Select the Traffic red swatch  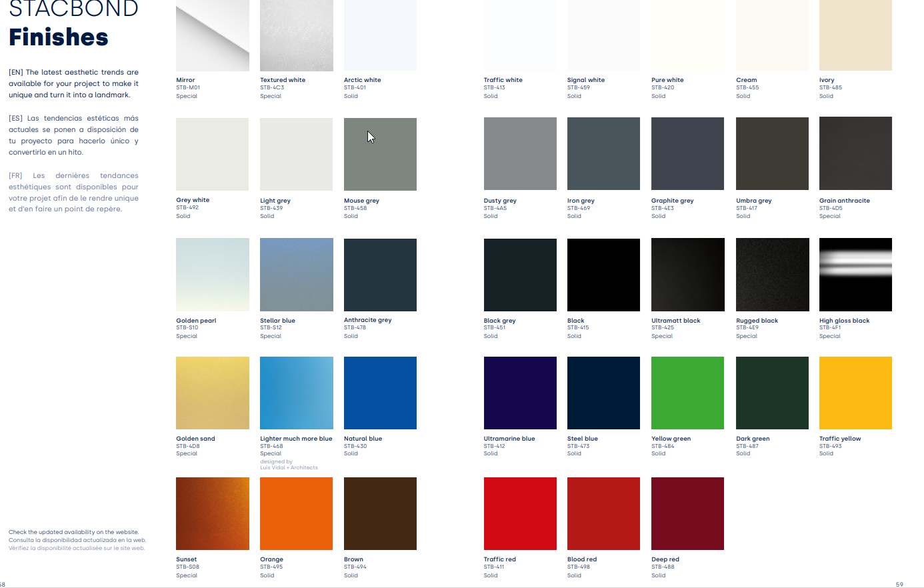tap(520, 513)
